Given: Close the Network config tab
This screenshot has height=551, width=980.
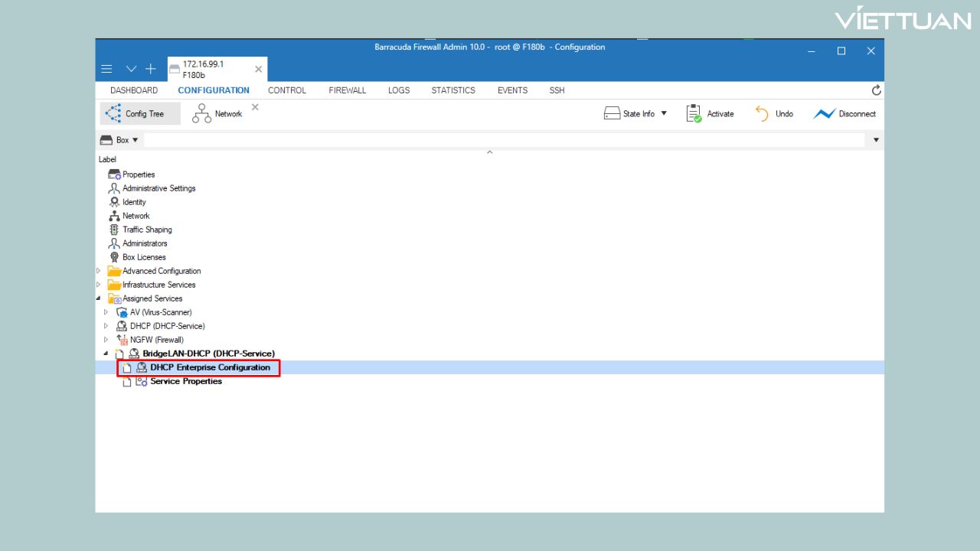Looking at the screenshot, I should coord(255,107).
